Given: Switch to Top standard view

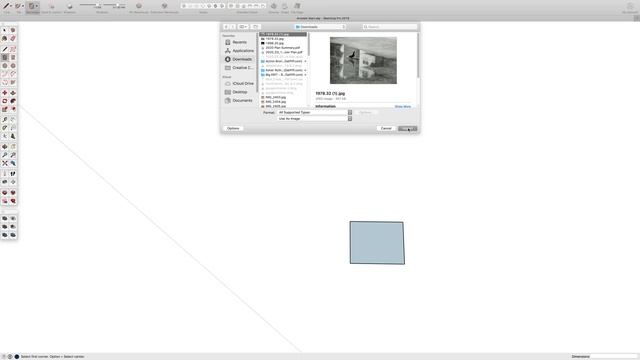Looking at the screenshot, I should (x=238, y=6).
